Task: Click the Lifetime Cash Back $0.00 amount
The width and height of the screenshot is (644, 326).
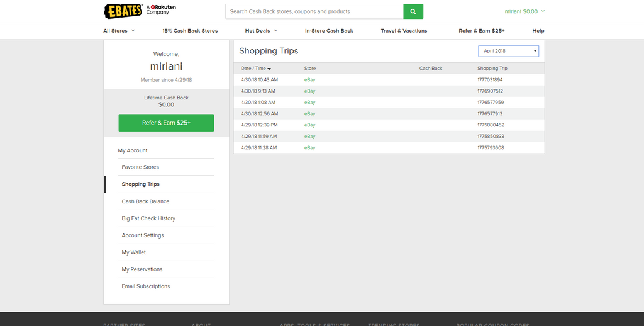Action: point(166,105)
